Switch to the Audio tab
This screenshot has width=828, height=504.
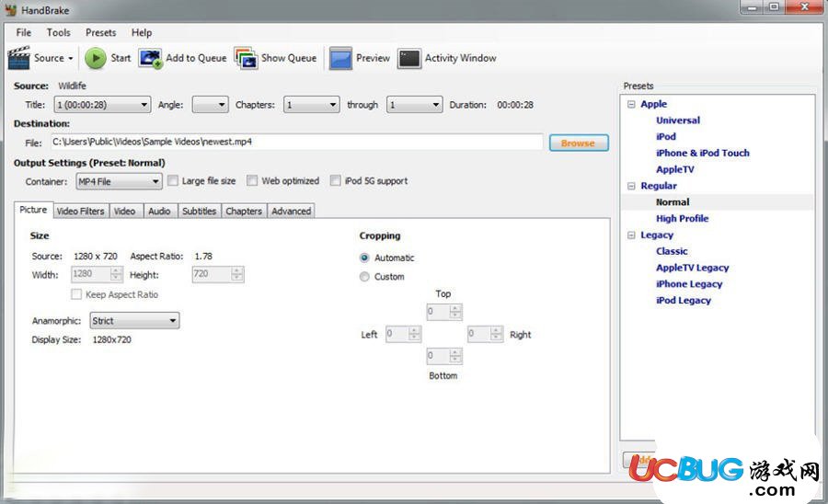(x=159, y=212)
